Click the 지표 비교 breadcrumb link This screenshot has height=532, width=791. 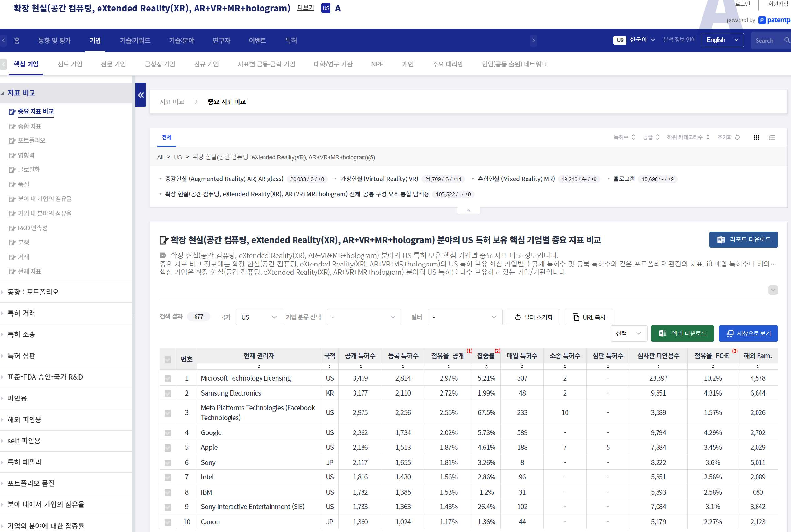pos(172,102)
